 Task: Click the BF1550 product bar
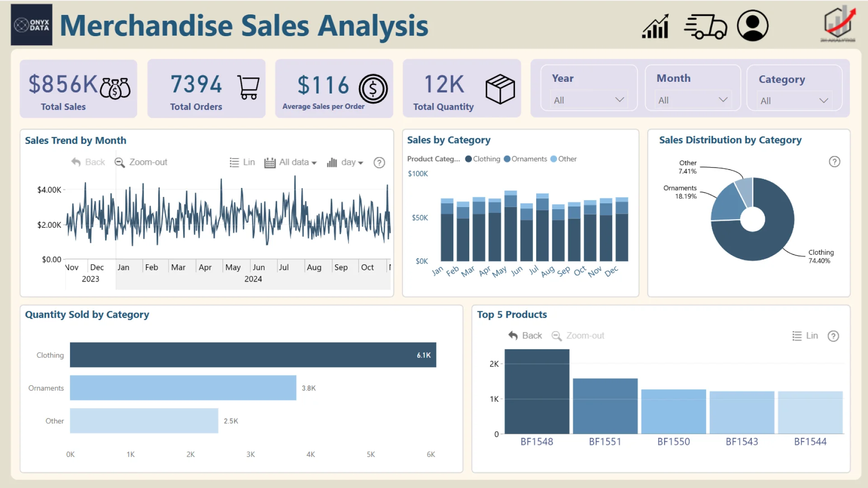pos(674,412)
